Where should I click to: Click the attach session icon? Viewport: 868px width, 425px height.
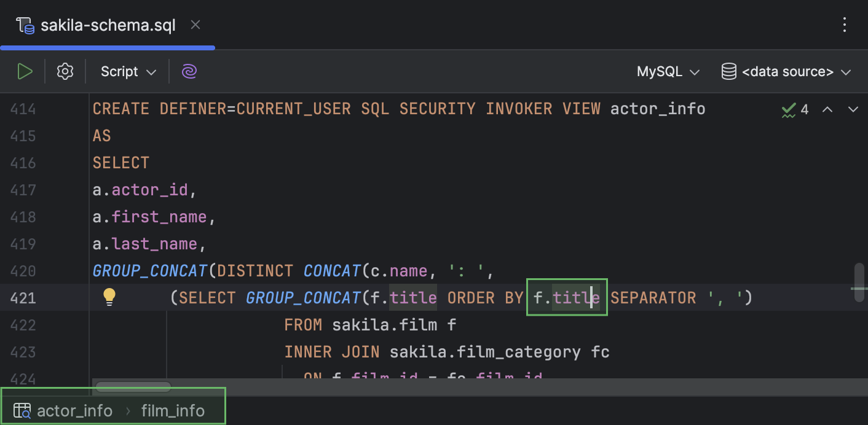189,71
